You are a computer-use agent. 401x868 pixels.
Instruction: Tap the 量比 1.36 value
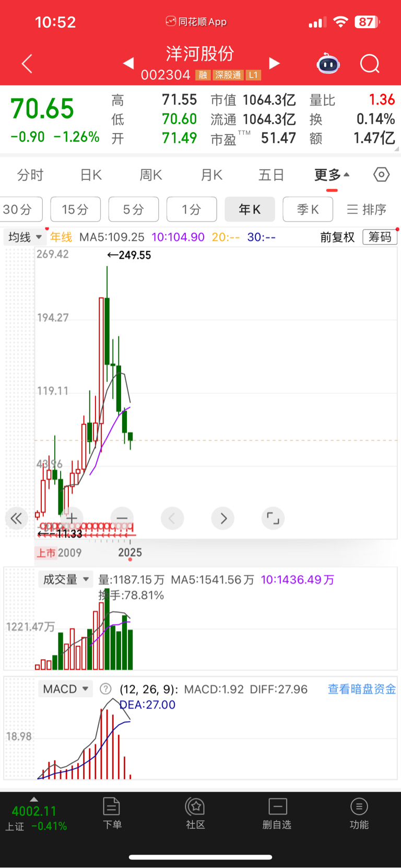(x=382, y=100)
